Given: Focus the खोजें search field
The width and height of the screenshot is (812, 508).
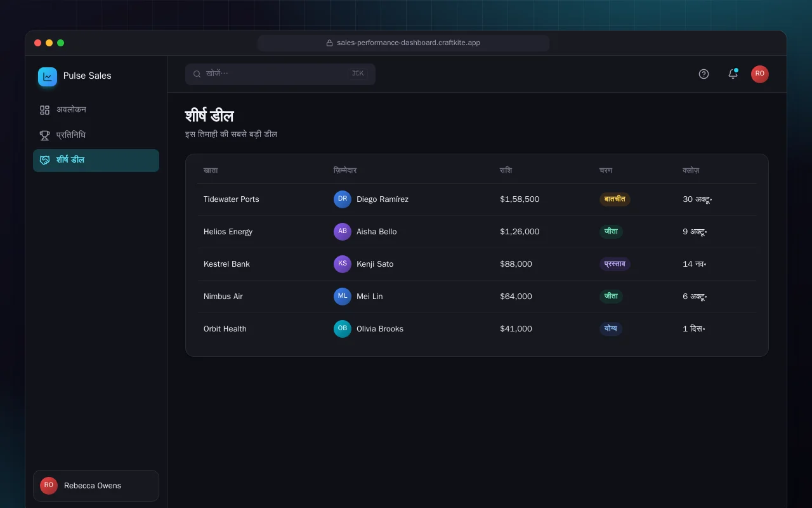Looking at the screenshot, I should 280,74.
